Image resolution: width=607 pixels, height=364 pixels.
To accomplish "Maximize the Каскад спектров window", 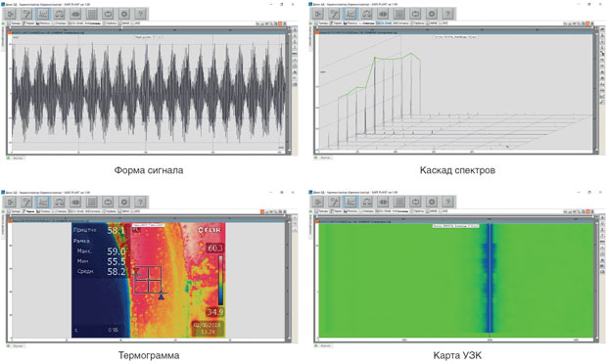I will point(589,4).
